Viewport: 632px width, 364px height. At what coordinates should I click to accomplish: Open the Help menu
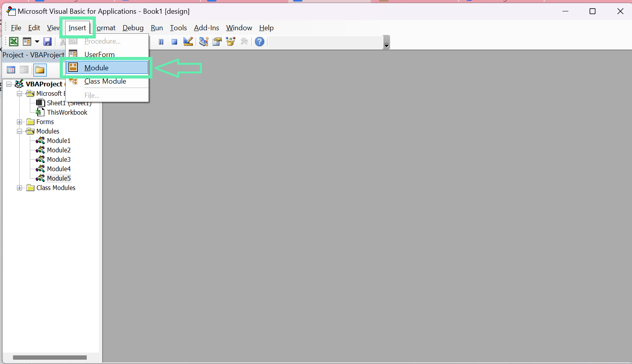[x=266, y=28]
